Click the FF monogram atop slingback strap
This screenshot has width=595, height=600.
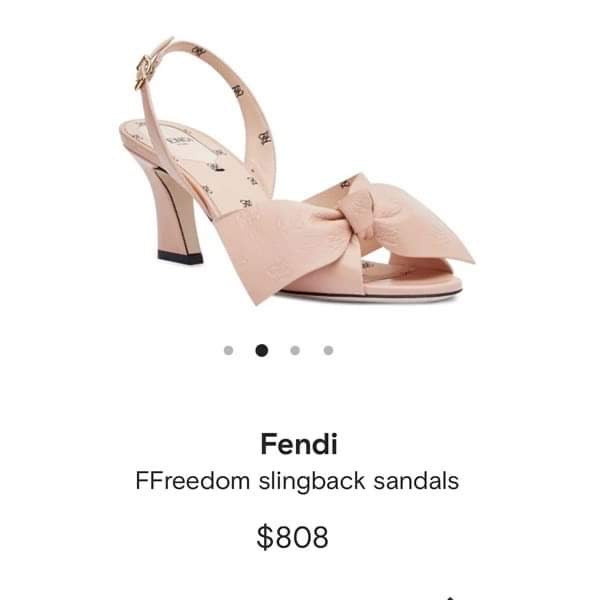click(199, 51)
